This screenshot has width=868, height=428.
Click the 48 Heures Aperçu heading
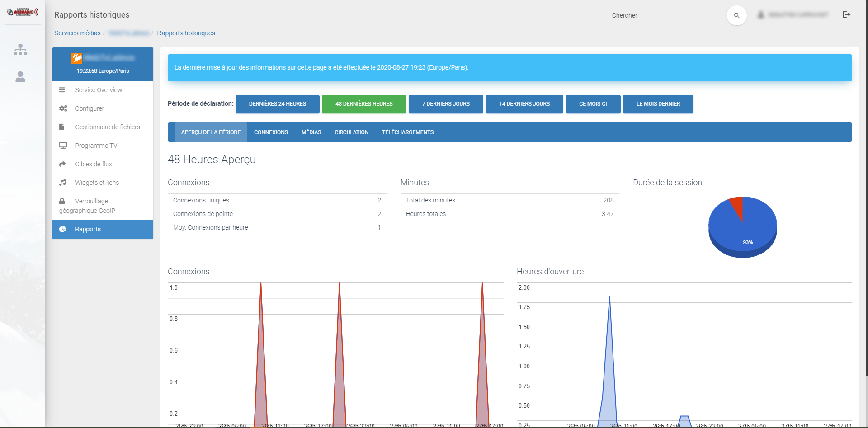[x=212, y=160]
